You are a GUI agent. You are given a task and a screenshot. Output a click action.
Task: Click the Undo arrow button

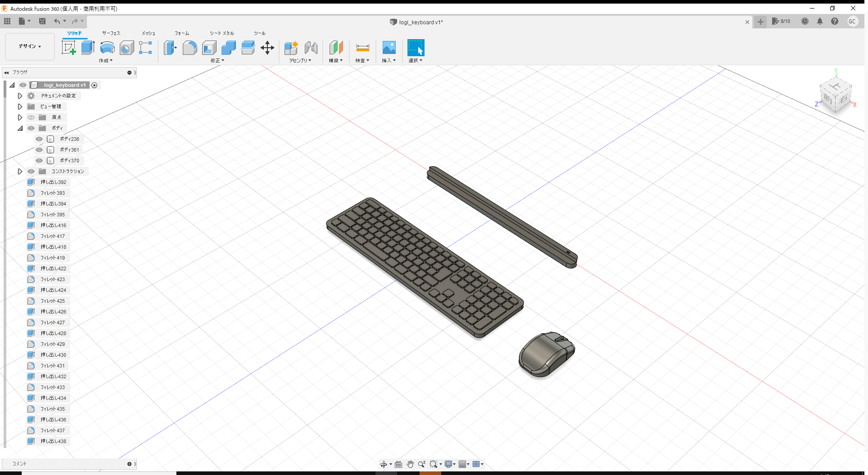coord(57,21)
